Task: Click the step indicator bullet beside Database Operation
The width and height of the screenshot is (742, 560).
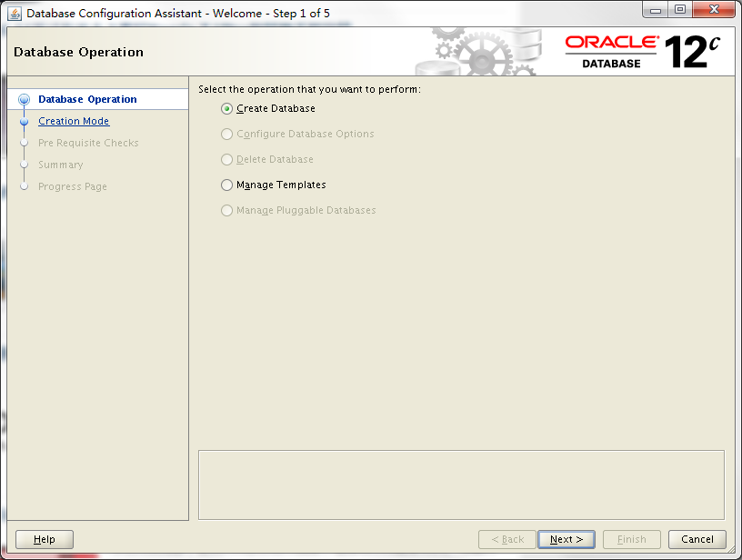Action: coord(25,99)
